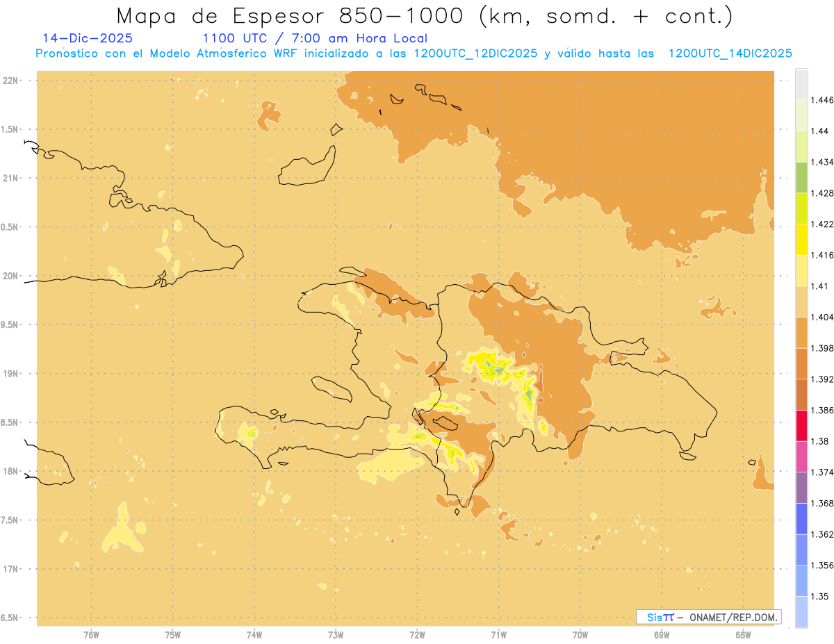Click the legend value '1.44'
This screenshot has height=644, width=834.
coord(821,131)
